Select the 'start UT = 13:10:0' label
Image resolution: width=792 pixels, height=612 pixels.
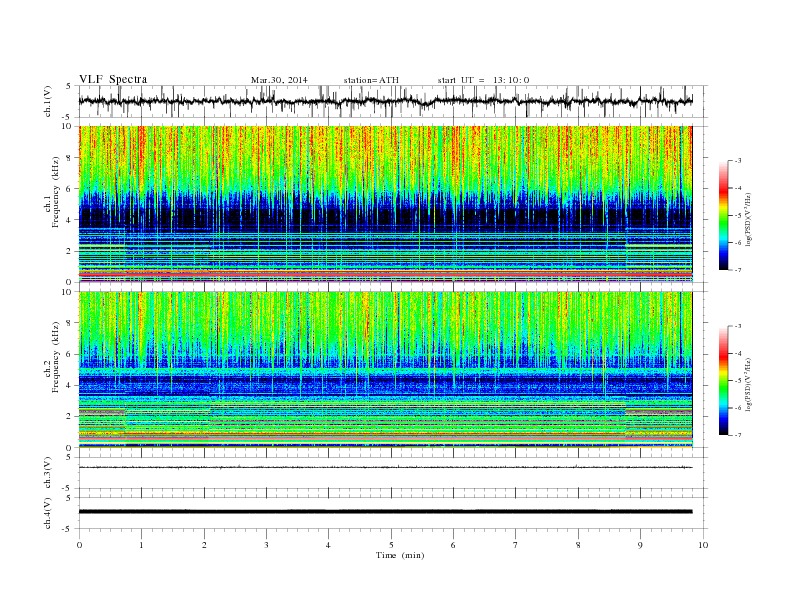(483, 80)
